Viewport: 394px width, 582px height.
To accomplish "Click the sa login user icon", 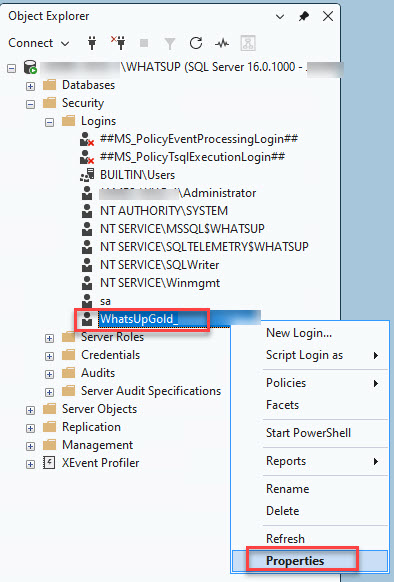I will click(x=87, y=301).
